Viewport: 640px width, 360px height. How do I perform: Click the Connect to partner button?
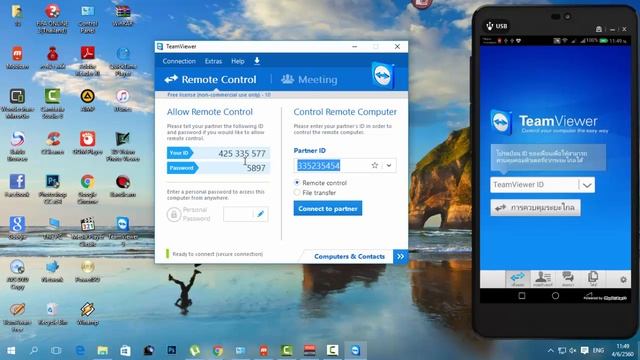coord(328,208)
